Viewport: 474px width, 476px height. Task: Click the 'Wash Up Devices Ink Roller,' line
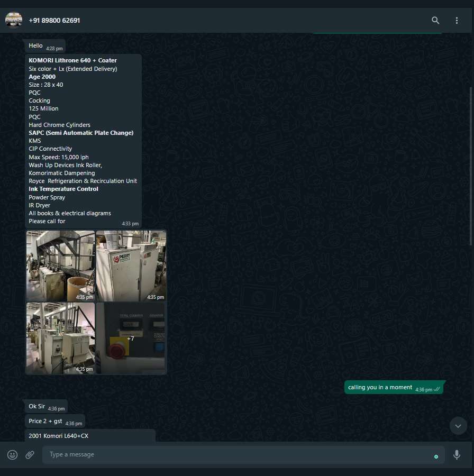pyautogui.click(x=65, y=165)
